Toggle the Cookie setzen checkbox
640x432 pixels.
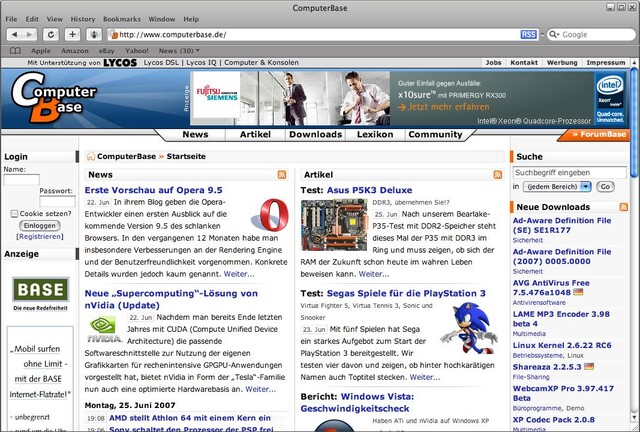14,214
